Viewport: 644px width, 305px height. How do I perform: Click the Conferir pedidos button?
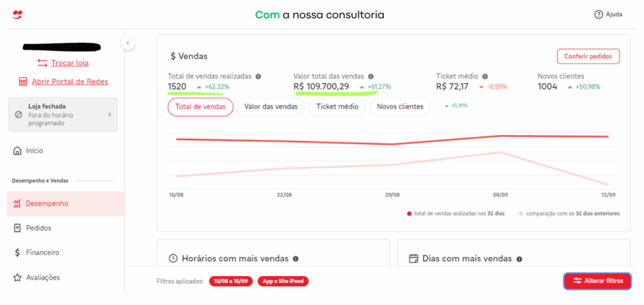[588, 57]
